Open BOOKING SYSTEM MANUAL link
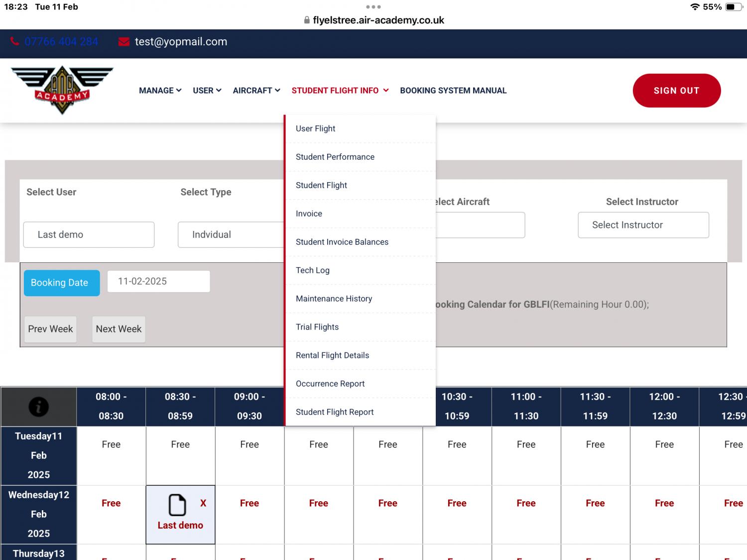 [x=453, y=91]
